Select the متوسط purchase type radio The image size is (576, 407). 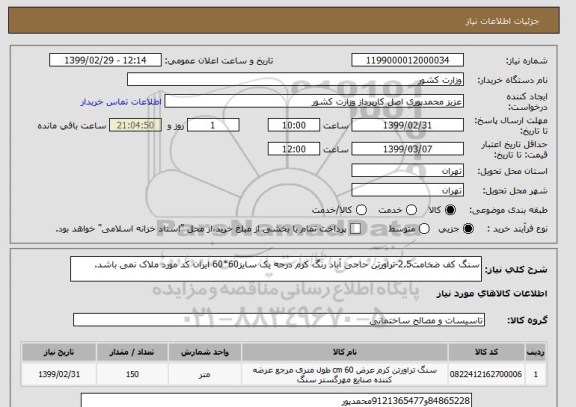[424, 228]
